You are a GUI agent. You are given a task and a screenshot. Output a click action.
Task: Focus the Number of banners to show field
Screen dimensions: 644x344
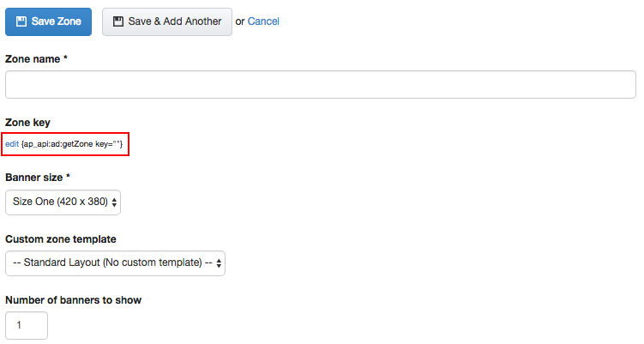27,325
